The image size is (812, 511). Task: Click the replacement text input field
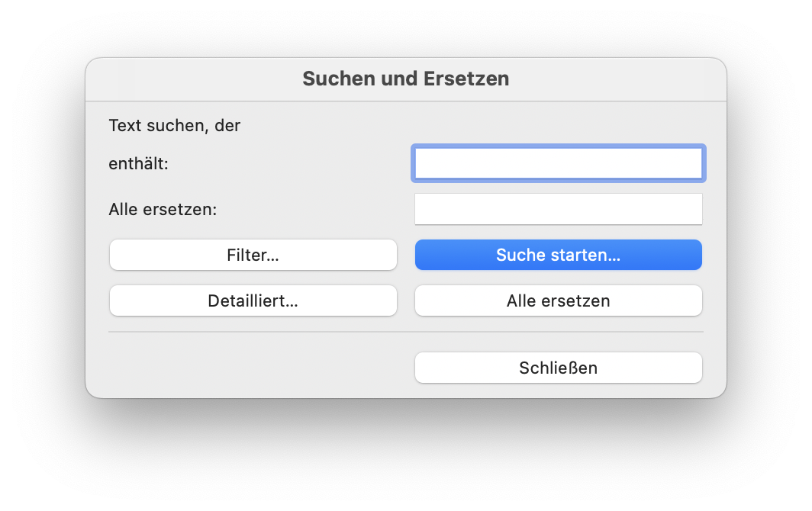point(559,209)
